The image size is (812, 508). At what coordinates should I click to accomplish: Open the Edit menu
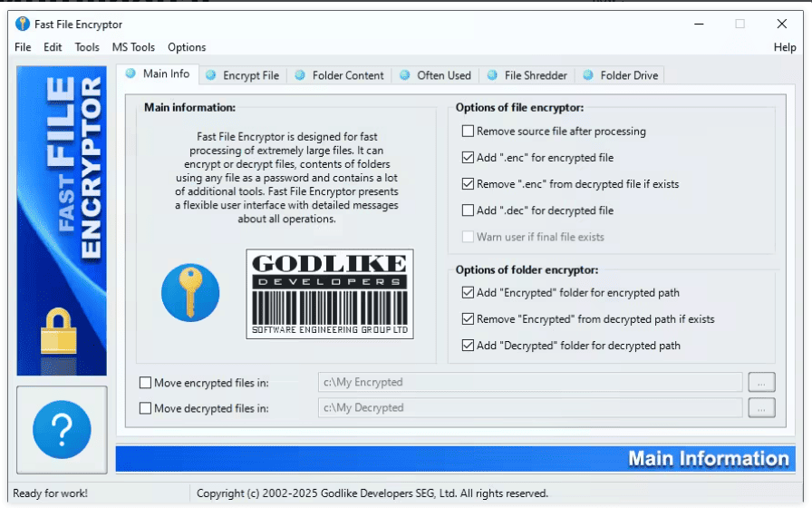pos(53,47)
